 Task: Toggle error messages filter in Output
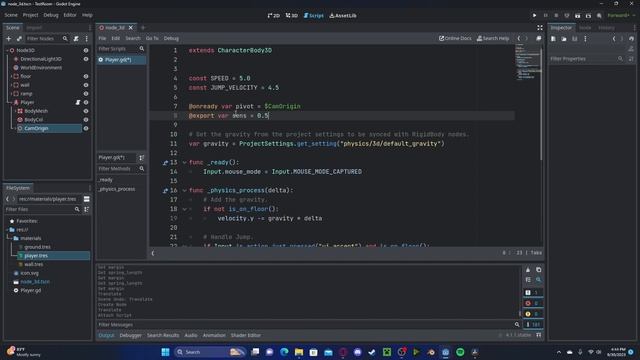tap(533, 303)
